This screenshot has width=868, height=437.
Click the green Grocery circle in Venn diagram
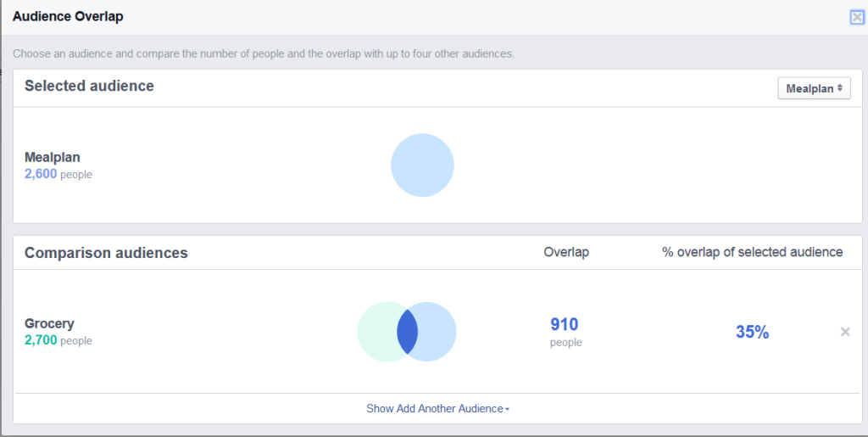(376, 332)
